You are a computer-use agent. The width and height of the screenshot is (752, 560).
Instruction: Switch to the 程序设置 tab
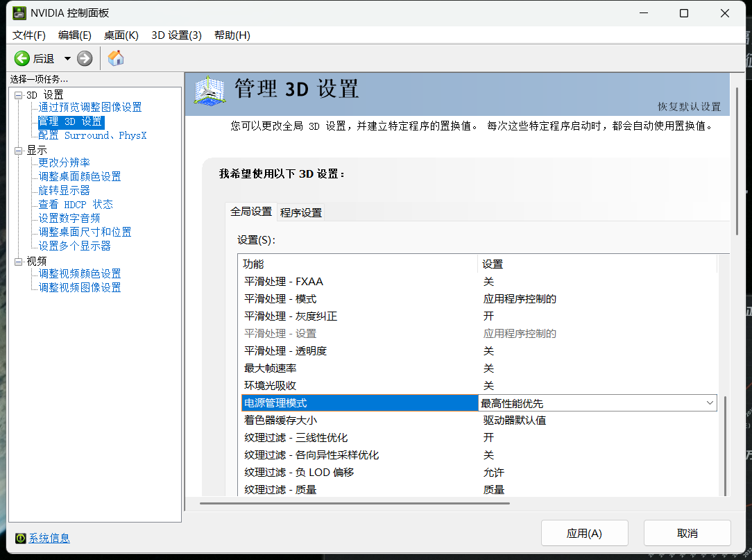[x=300, y=212]
